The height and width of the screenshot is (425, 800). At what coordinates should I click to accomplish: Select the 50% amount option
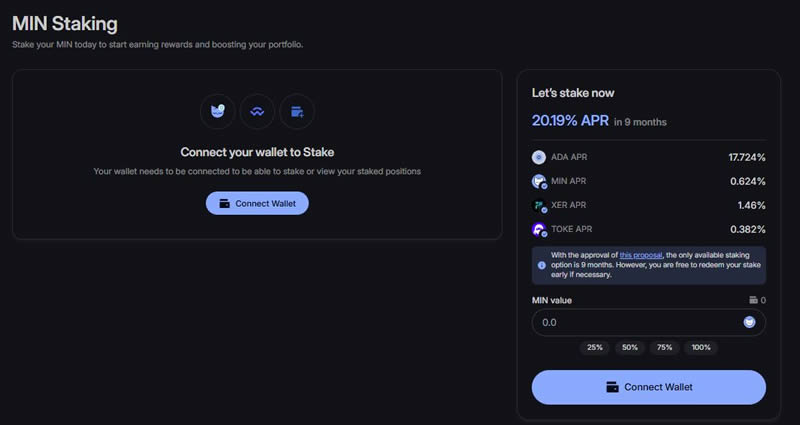coord(630,347)
